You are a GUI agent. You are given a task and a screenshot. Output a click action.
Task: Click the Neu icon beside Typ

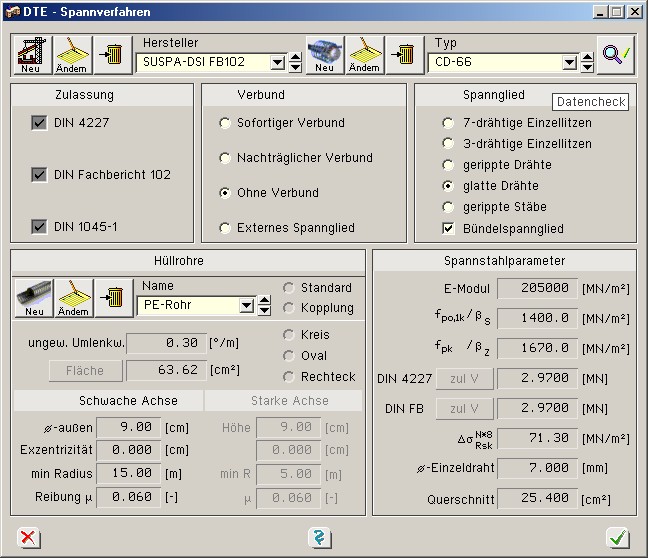pos(325,54)
